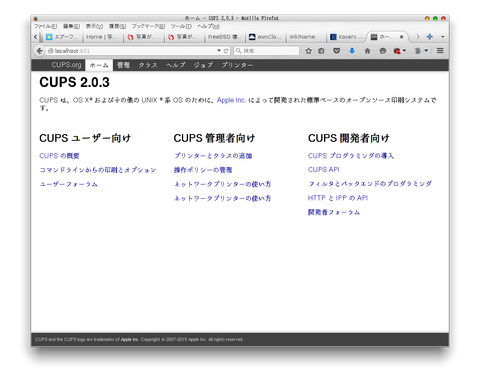Screen dimensions: 480x382
Task: Click the CUPS 開発者向け heading
Action: (349, 138)
